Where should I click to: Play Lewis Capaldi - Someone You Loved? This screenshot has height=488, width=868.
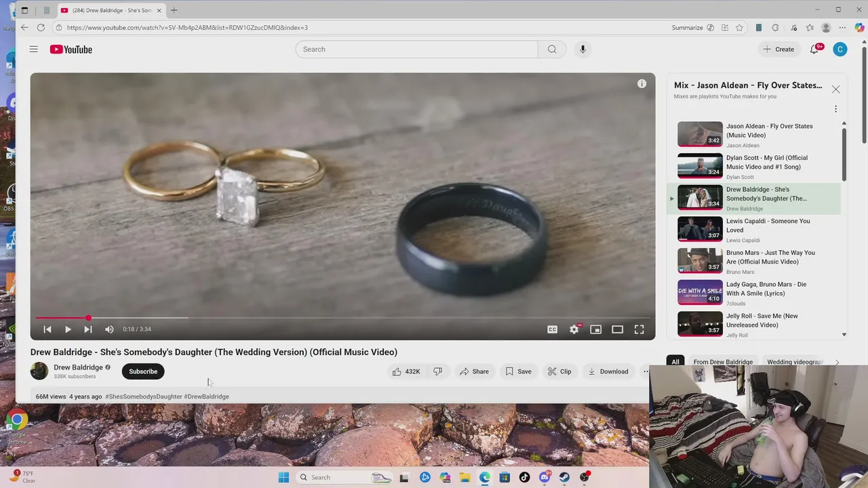click(x=753, y=230)
